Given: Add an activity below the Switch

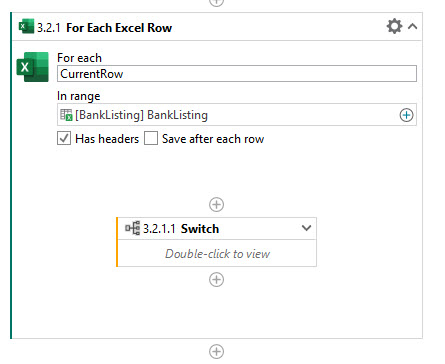Looking at the screenshot, I should point(216,279).
